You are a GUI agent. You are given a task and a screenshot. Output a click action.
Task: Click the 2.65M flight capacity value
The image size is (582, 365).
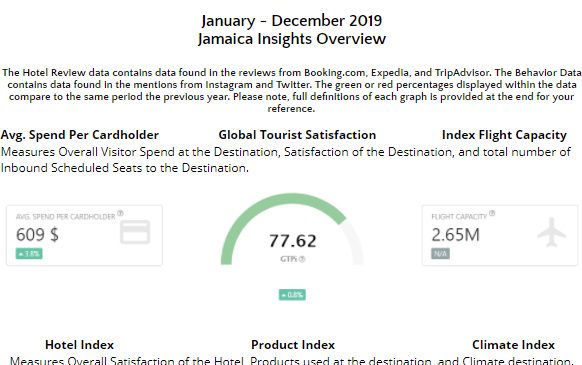coord(455,235)
